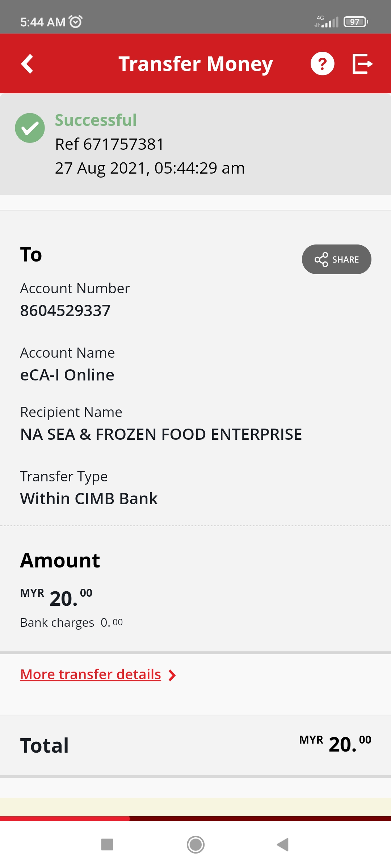Tap the account number 8604529337
The height and width of the screenshot is (868, 391).
pyautogui.click(x=66, y=310)
